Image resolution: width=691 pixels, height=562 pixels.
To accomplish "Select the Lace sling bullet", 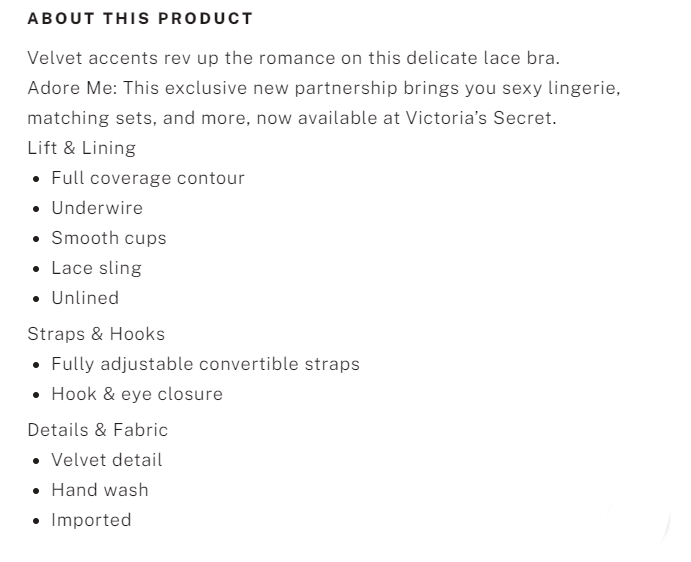I will coord(96,268).
